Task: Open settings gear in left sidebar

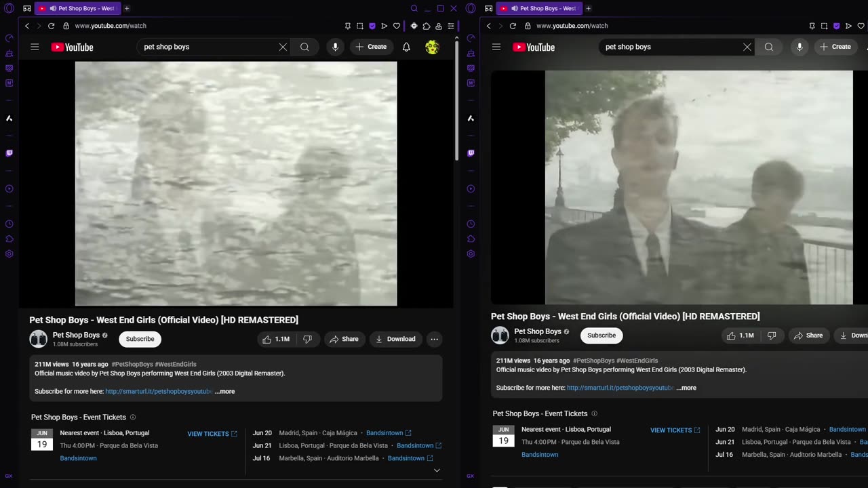Action: 9,253
